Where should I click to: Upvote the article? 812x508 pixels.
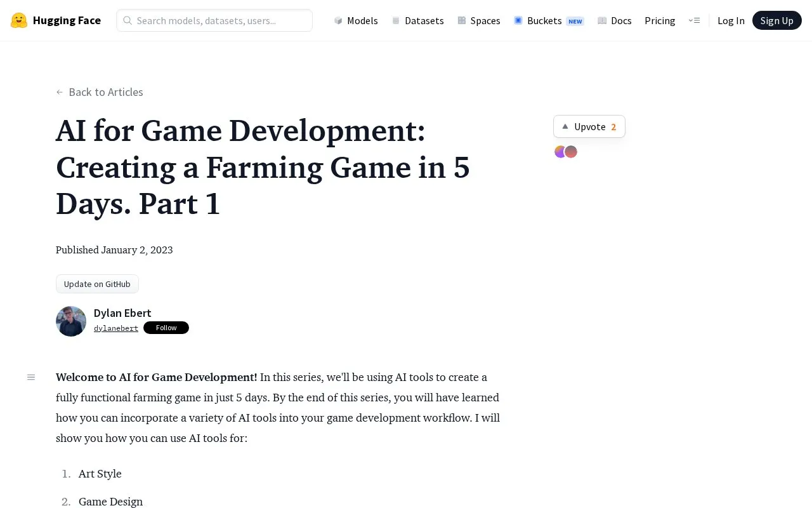(x=589, y=126)
